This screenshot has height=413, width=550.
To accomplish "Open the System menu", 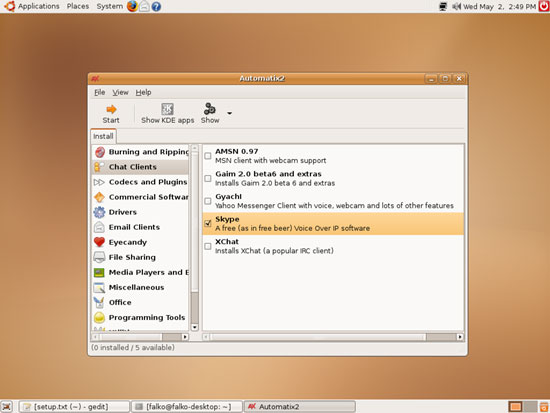I will point(110,6).
